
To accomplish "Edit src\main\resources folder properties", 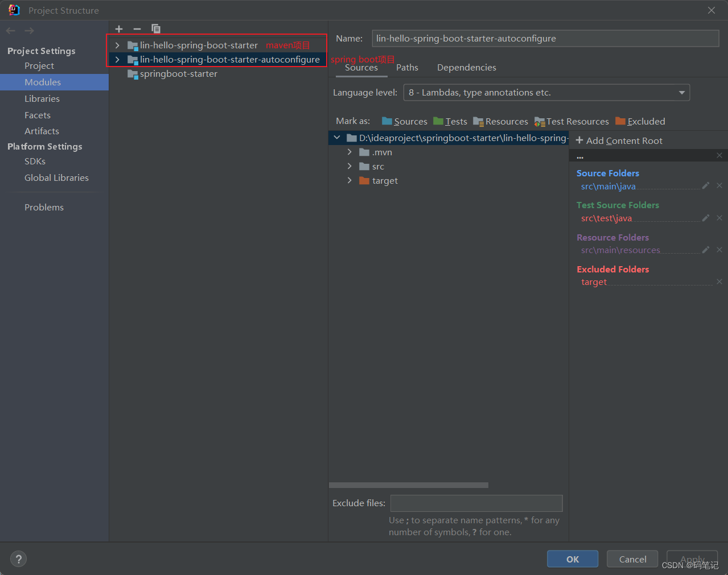I will (x=706, y=250).
